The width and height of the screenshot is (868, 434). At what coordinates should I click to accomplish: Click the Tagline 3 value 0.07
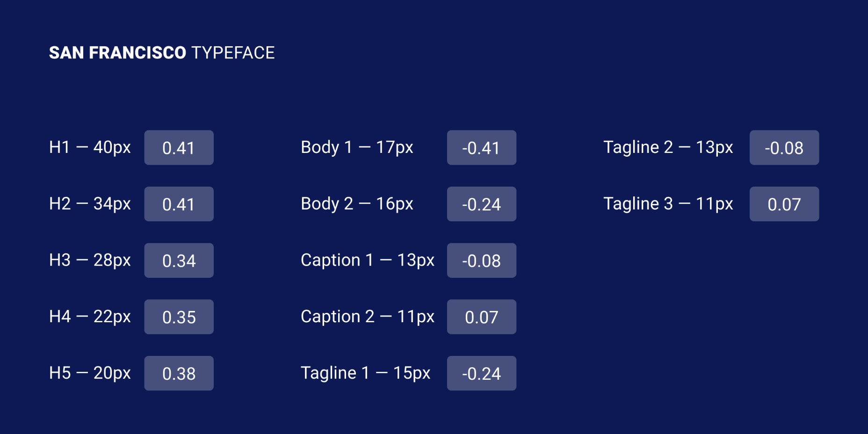click(x=784, y=204)
